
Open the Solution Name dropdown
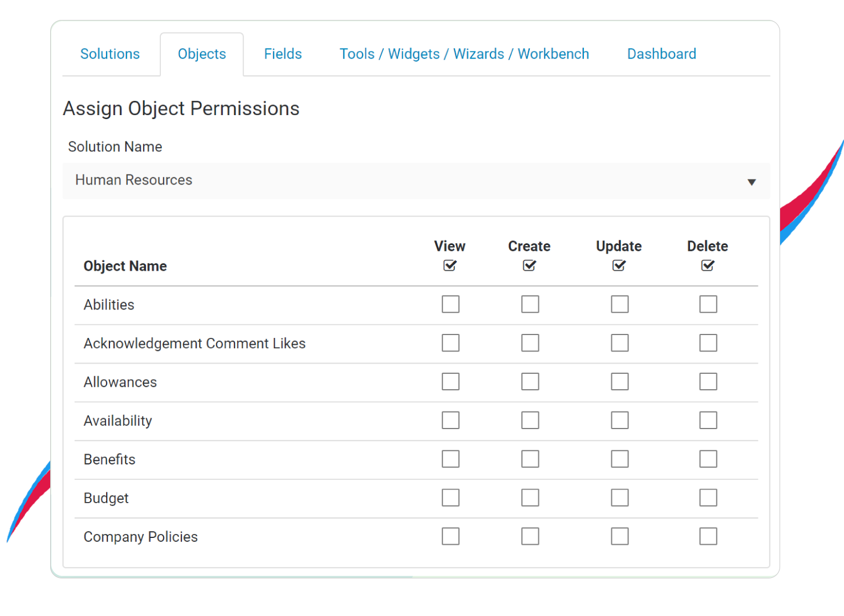pos(416,180)
